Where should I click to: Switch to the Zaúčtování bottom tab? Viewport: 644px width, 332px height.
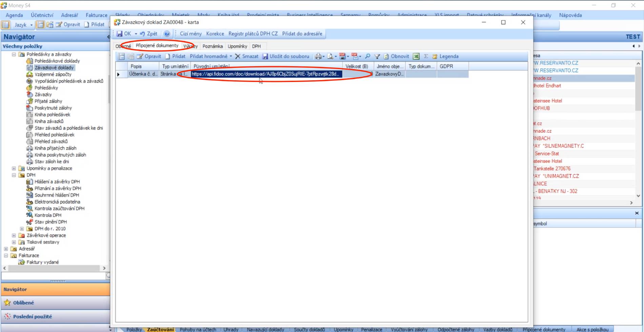pyautogui.click(x=160, y=329)
